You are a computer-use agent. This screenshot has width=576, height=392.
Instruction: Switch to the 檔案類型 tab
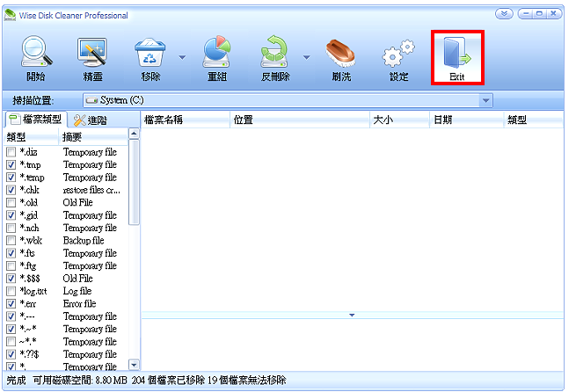coord(36,119)
